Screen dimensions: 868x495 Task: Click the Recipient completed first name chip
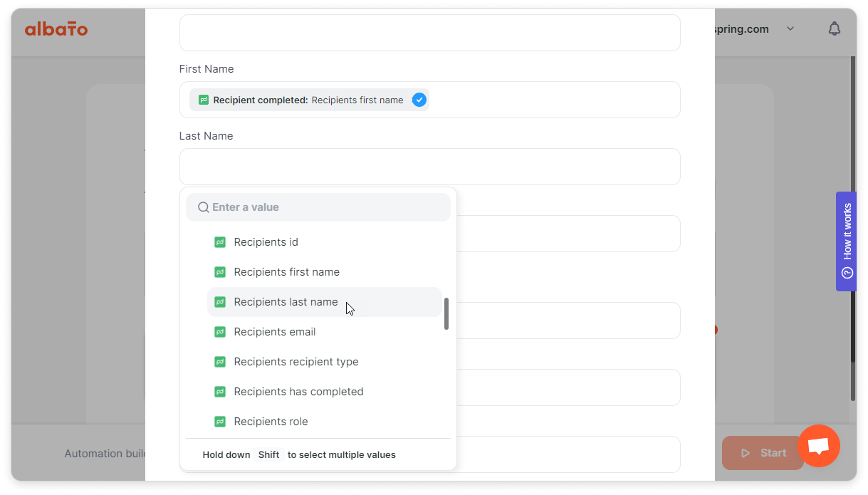pyautogui.click(x=309, y=100)
